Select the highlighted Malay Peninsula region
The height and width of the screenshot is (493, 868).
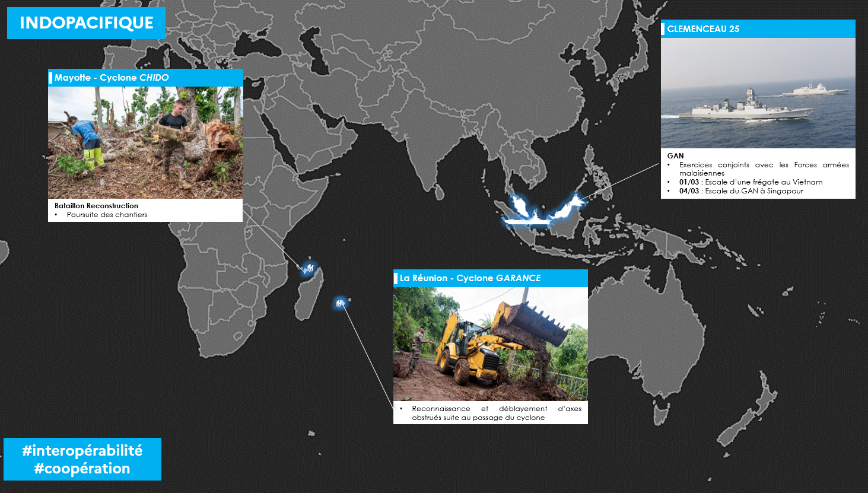coord(519,206)
